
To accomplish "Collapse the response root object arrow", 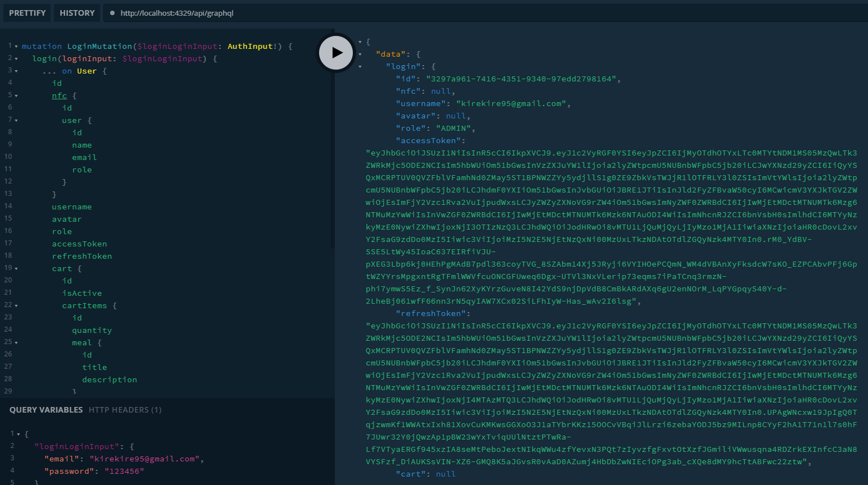I will pos(360,42).
